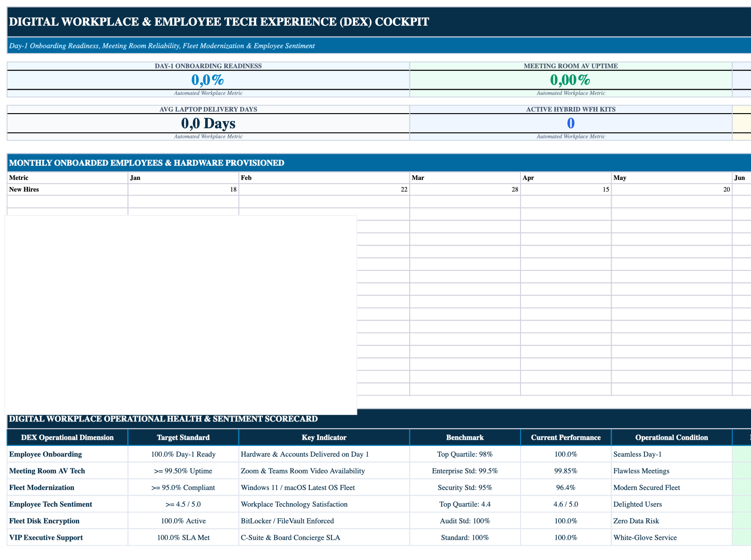Image resolution: width=751 pixels, height=560 pixels.
Task: Select the 99.85% current performance cell
Action: (566, 471)
